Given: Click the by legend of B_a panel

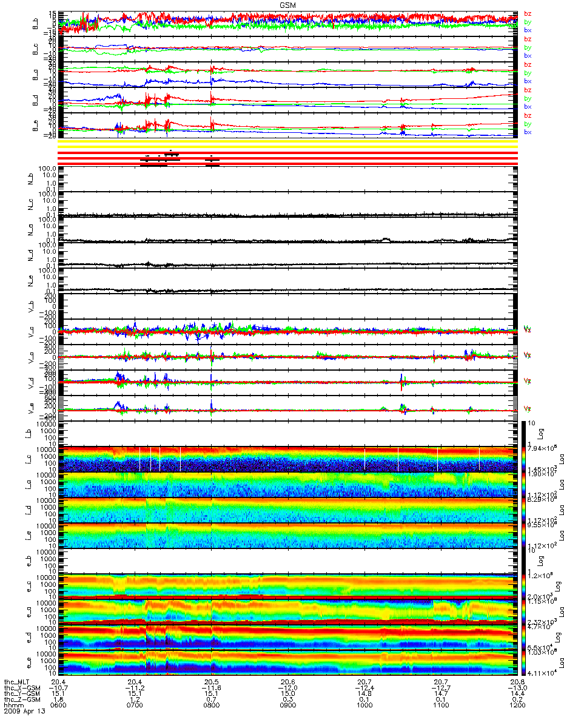Looking at the screenshot, I should click(x=528, y=73).
